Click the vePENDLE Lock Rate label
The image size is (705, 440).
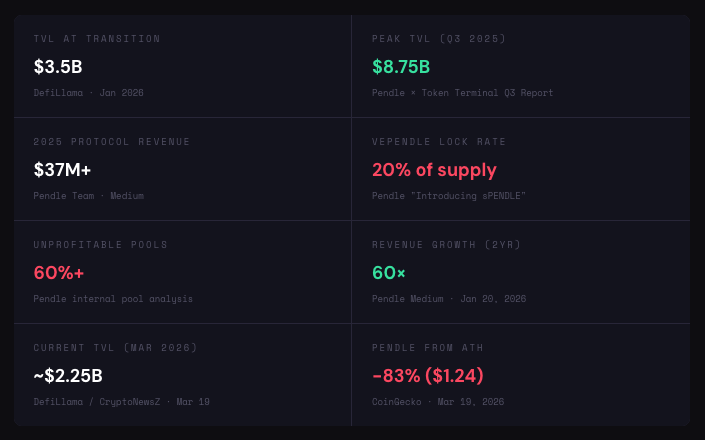[439, 142]
